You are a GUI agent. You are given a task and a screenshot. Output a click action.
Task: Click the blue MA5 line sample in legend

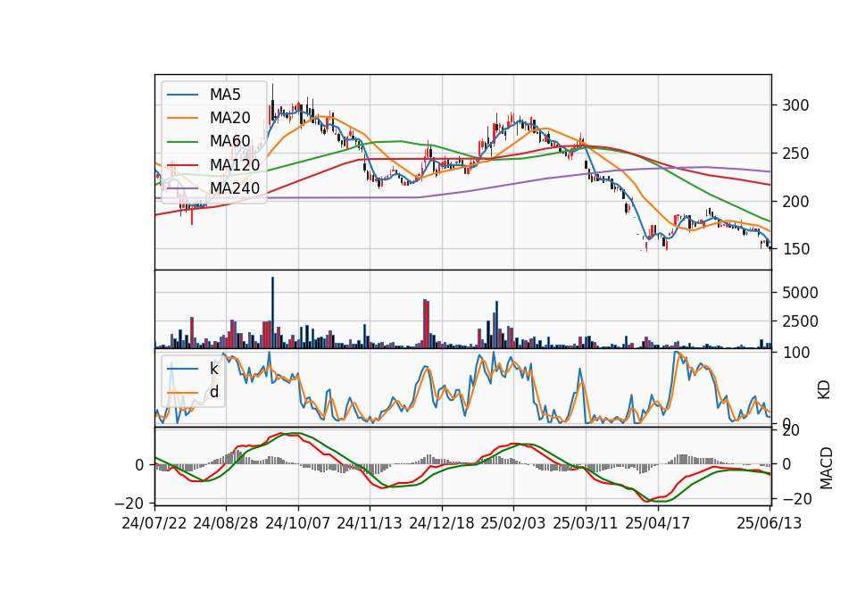point(182,96)
